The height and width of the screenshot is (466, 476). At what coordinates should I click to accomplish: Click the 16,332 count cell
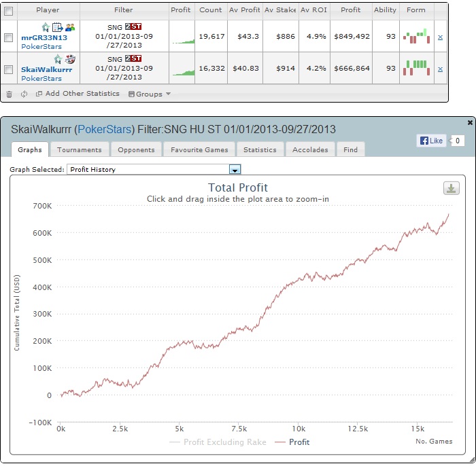point(211,69)
